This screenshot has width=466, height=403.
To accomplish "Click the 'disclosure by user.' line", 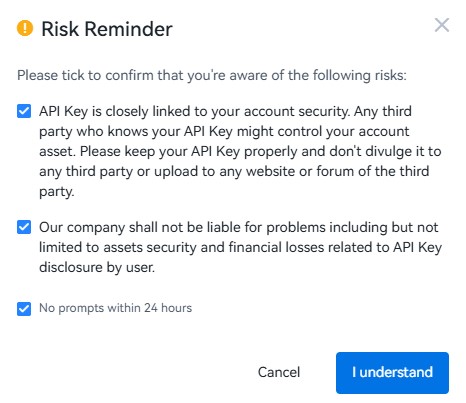I will click(97, 267).
